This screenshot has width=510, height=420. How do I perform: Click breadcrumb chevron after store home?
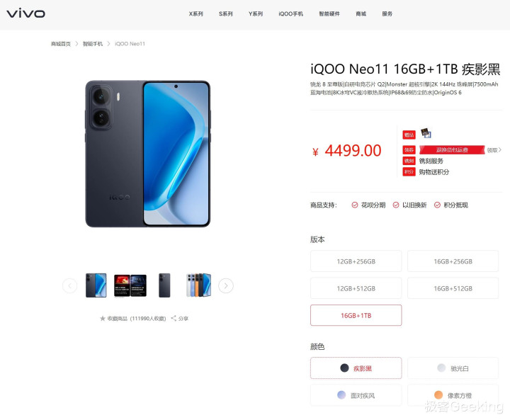[x=76, y=44]
